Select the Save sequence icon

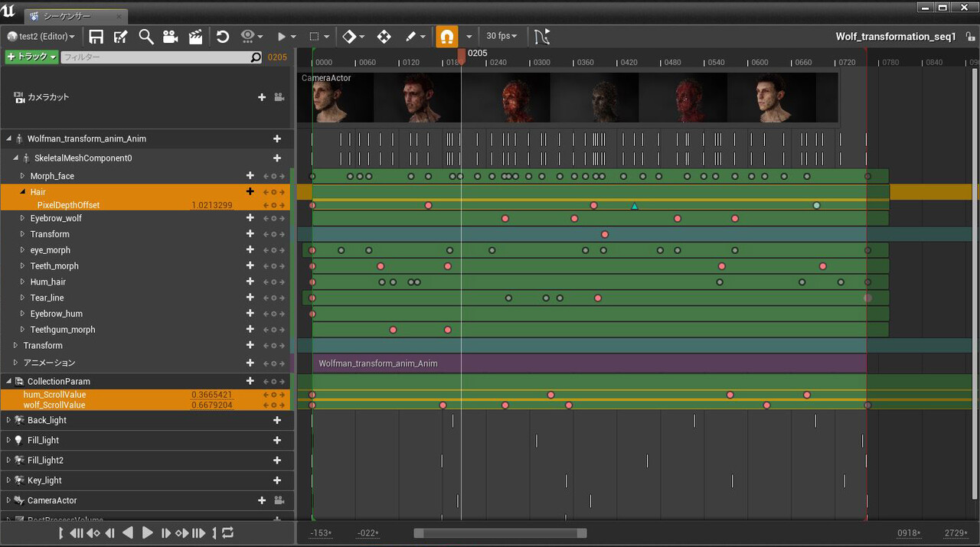pyautogui.click(x=97, y=36)
